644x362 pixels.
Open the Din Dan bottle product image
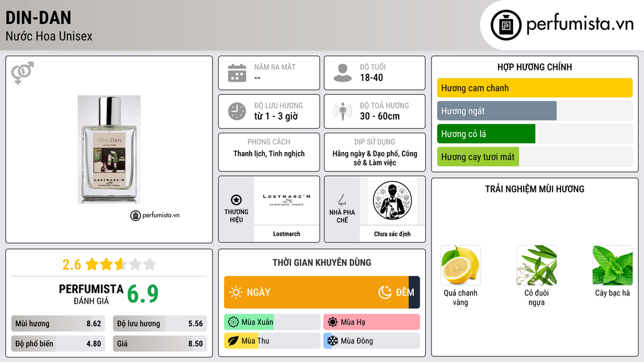[109, 150]
